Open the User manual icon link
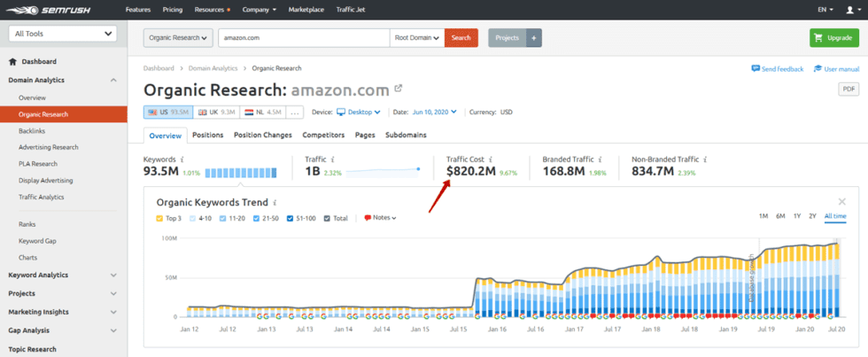 [x=817, y=68]
